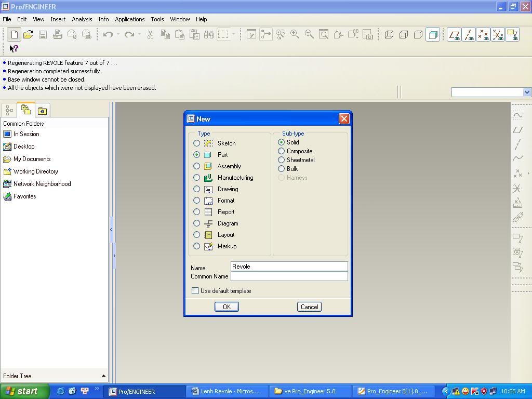Click the Print icon in toolbar

[57, 34]
